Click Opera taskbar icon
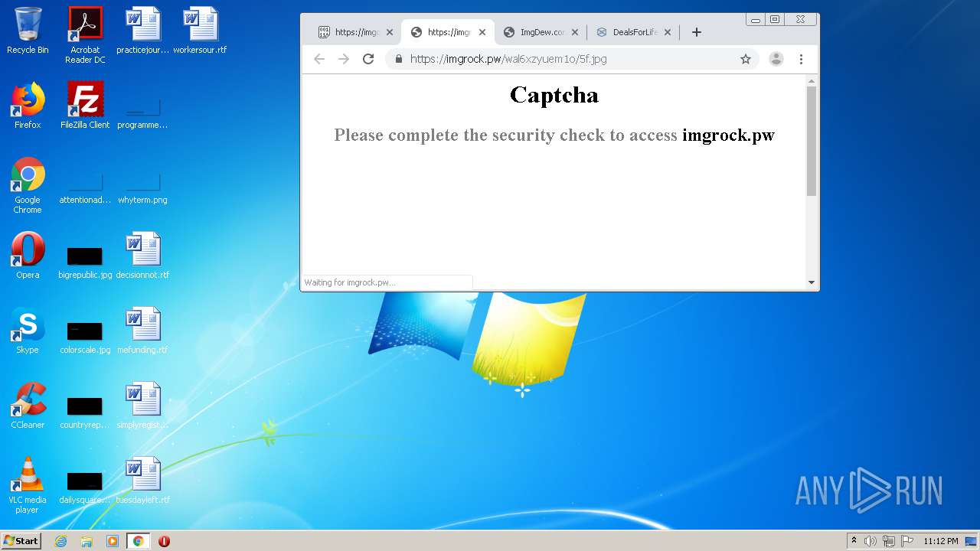 [x=164, y=541]
